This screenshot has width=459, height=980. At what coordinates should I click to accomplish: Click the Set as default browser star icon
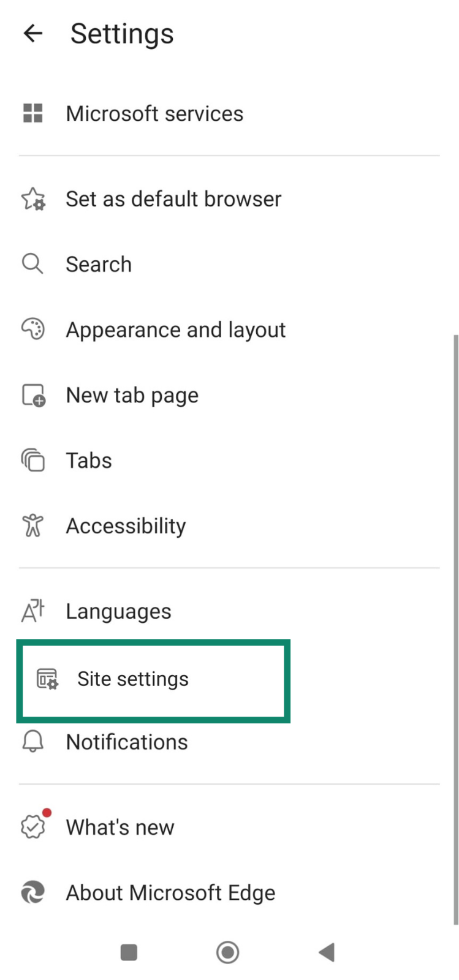[x=32, y=198]
